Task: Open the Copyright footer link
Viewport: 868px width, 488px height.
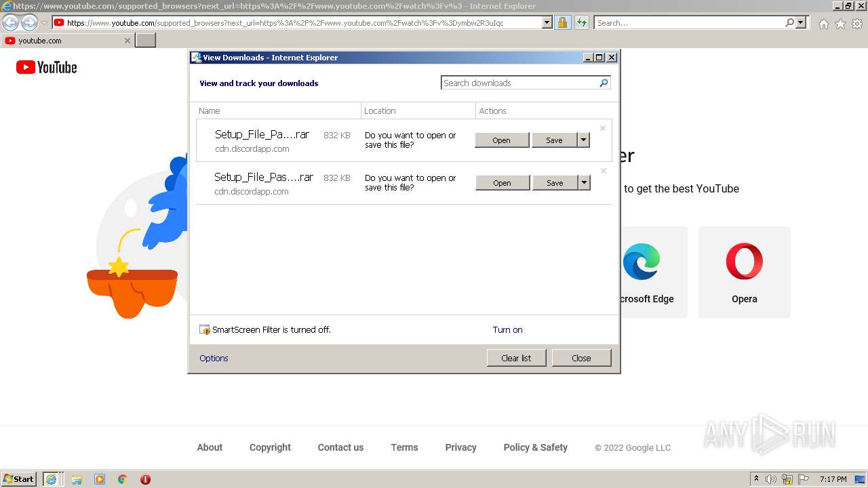Action: tap(270, 447)
